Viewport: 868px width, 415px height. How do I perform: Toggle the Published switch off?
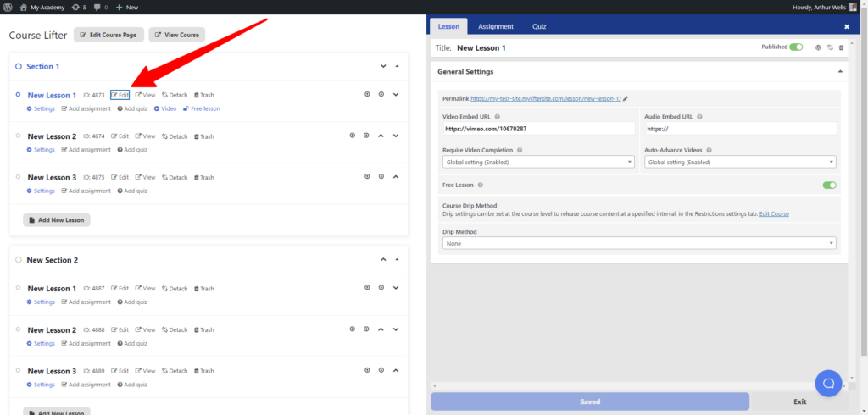click(796, 47)
